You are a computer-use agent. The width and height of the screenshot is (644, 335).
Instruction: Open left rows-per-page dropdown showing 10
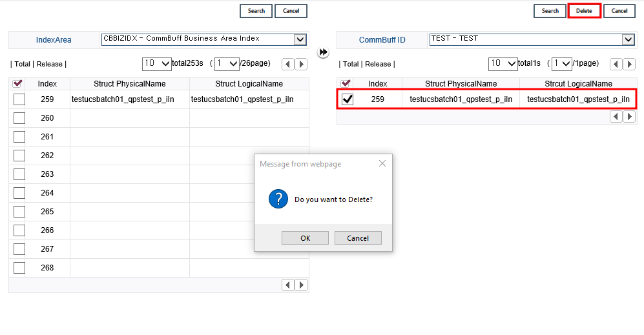pos(157,63)
